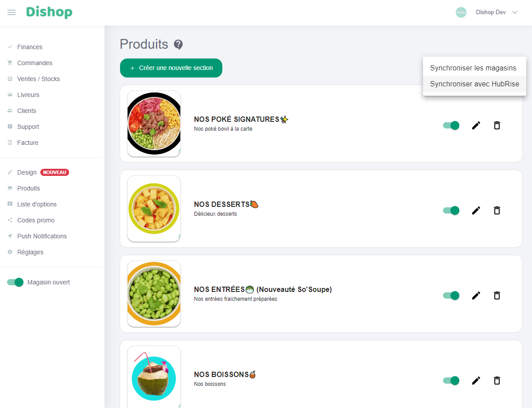Open Codes promo in the sidebar
This screenshot has height=408, width=532.
pos(35,220)
